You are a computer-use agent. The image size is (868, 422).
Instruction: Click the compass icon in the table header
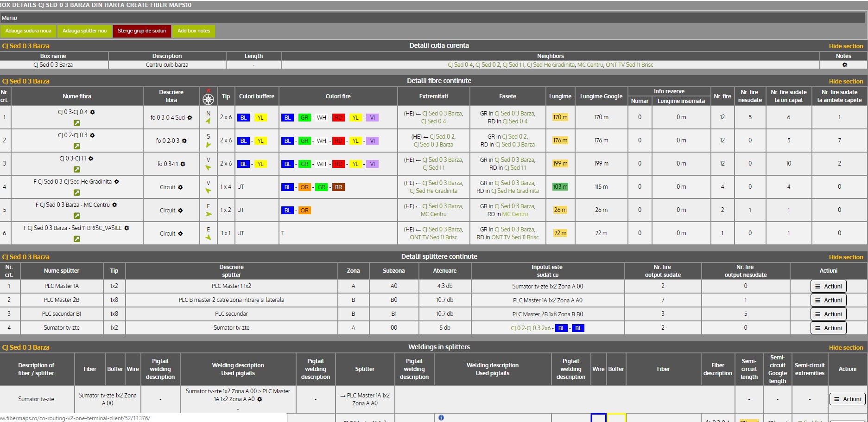point(209,99)
